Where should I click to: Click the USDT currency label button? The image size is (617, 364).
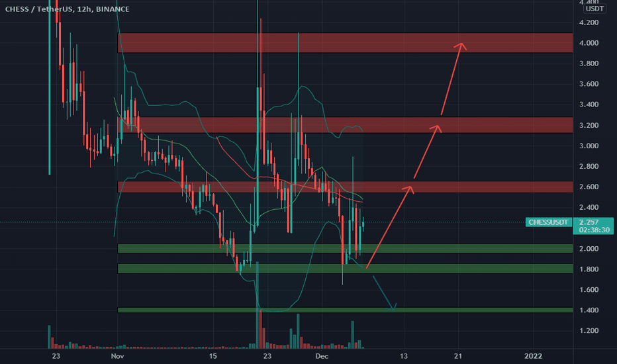[594, 9]
